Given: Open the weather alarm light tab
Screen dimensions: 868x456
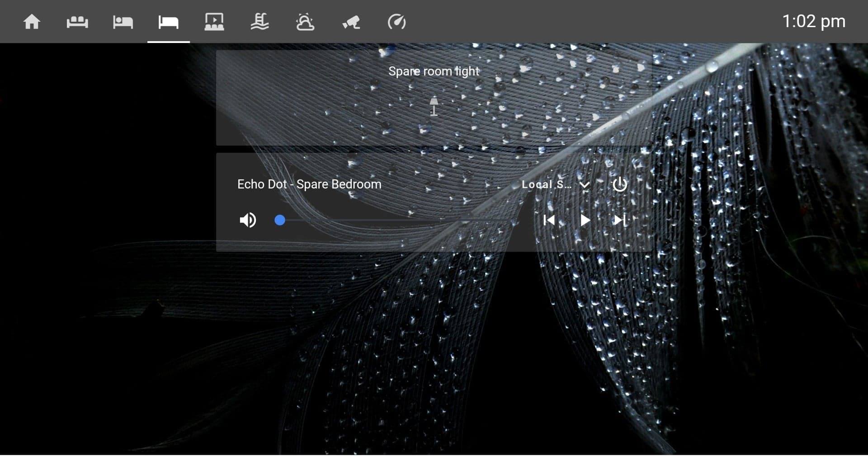Looking at the screenshot, I should (305, 22).
